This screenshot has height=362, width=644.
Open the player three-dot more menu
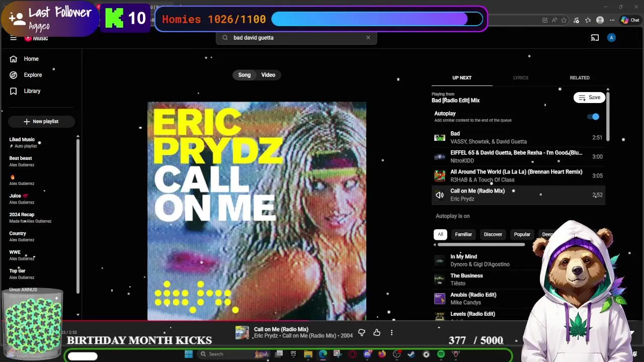coord(391,333)
